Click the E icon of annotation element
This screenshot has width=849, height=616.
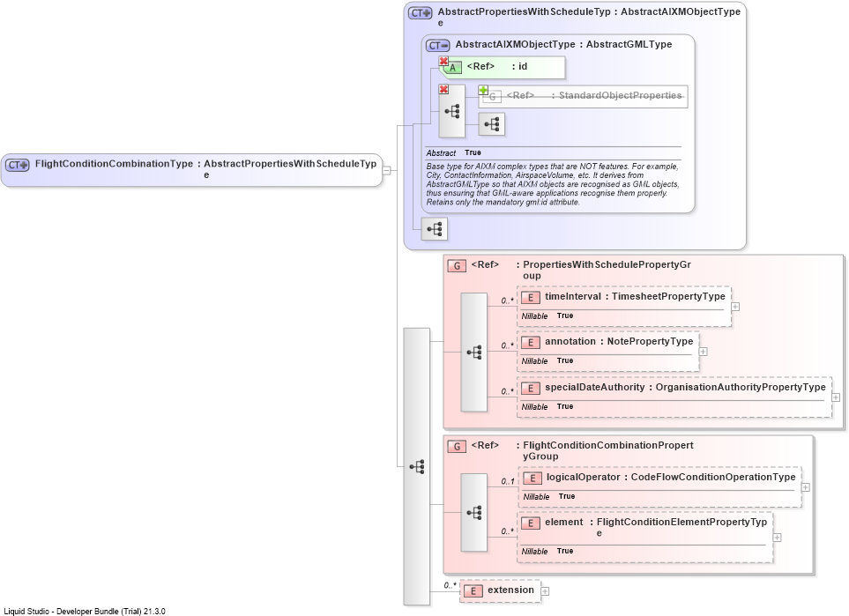(x=531, y=342)
